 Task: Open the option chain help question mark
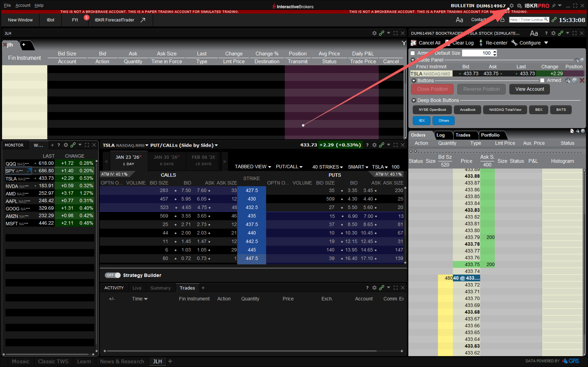[x=367, y=145]
